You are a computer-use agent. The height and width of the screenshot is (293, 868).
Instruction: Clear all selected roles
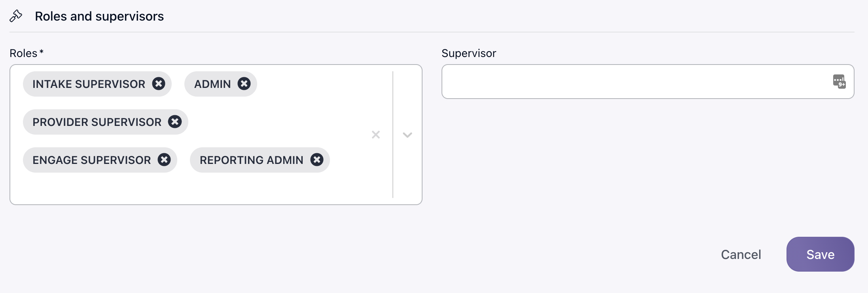(376, 135)
